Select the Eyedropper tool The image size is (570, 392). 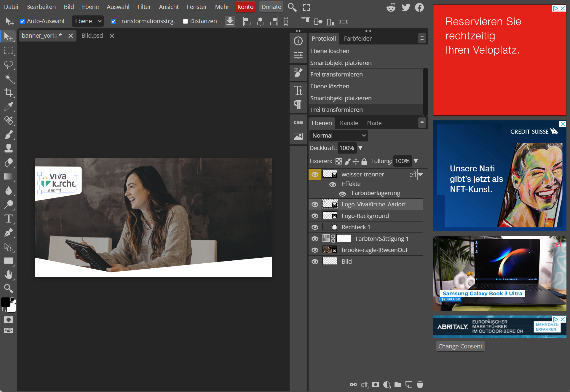(9, 106)
